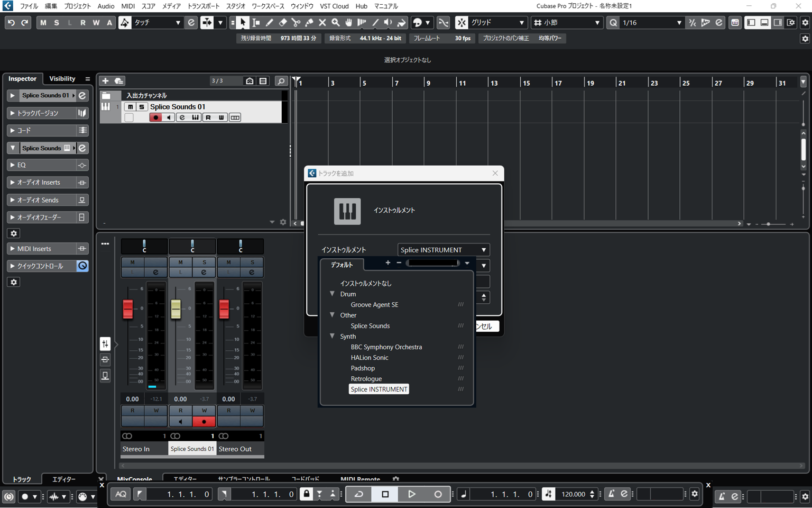812x508 pixels.
Task: Click the lock punch points icon
Action: pos(306,494)
